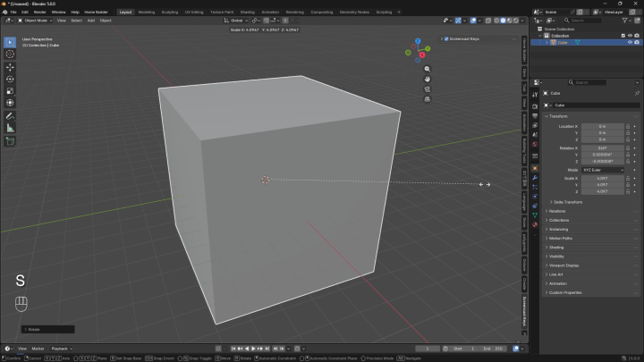Switch to the Modeling workspace tab
This screenshot has height=362, width=644.
pos(146,12)
